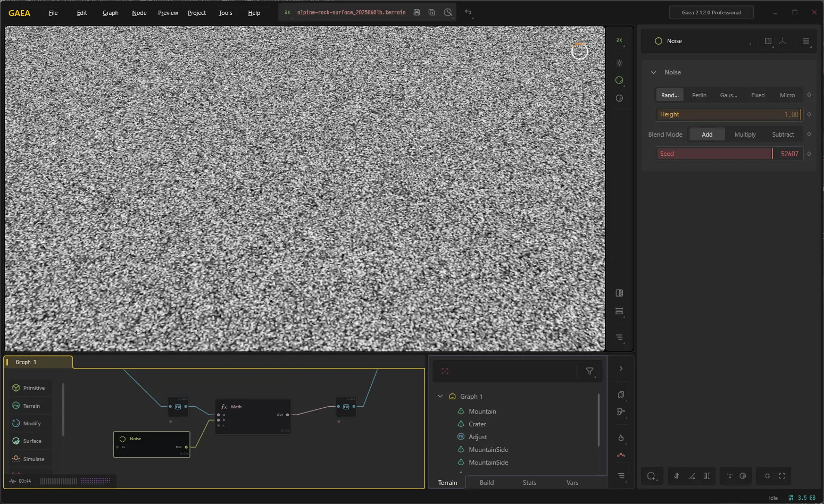Open the Preview menu
The width and height of the screenshot is (824, 504).
[x=168, y=13]
